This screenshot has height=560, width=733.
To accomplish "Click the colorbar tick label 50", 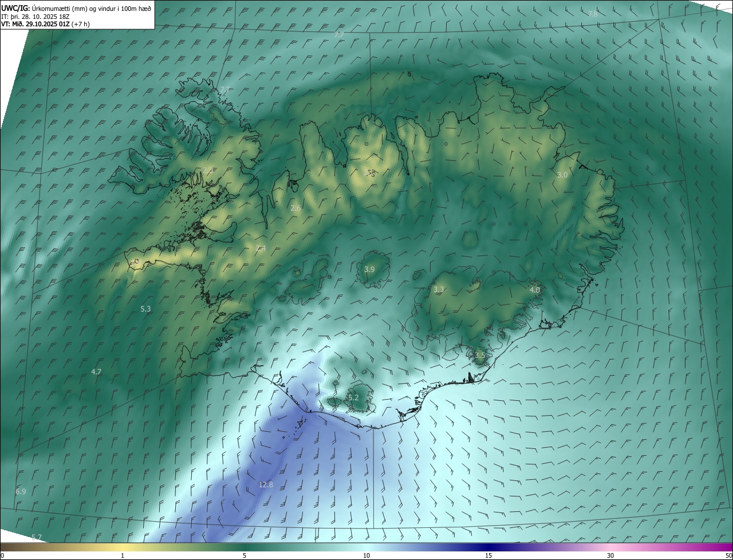I will (728, 555).
